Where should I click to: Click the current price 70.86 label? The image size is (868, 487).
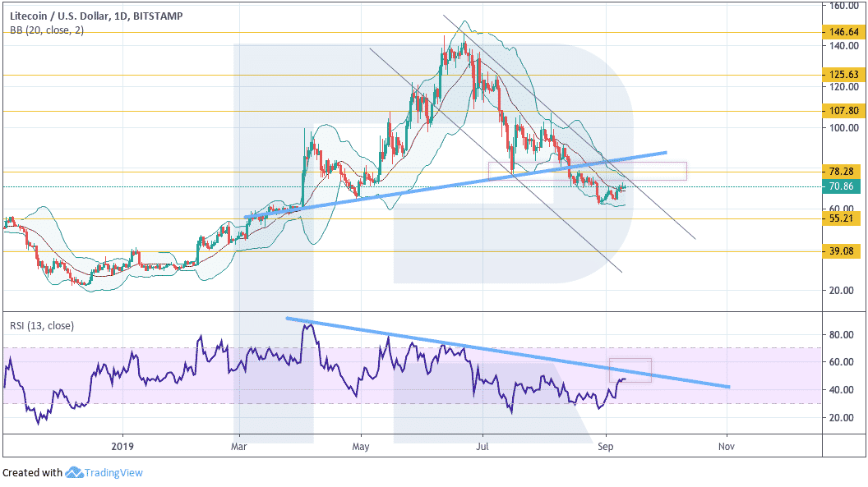(x=842, y=186)
